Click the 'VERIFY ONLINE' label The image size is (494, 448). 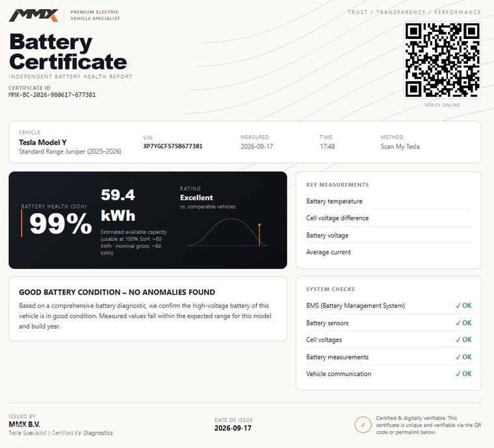[x=443, y=105]
